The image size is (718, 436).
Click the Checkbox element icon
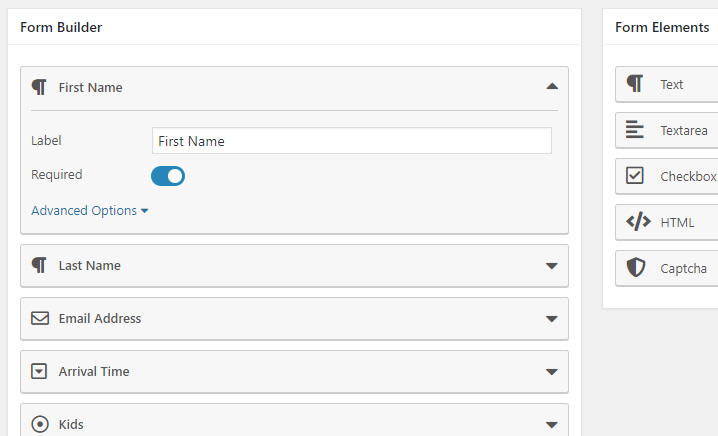coord(635,176)
